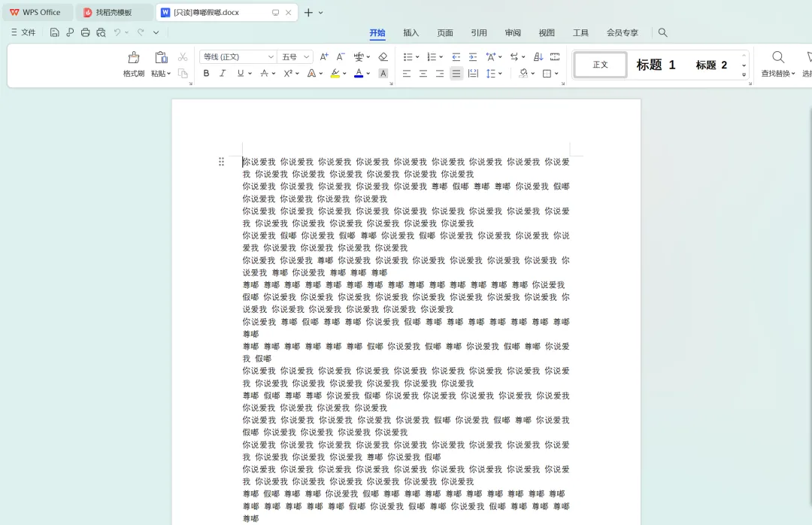The image size is (812, 525).
Task: Toggle Bold formatting
Action: click(206, 74)
